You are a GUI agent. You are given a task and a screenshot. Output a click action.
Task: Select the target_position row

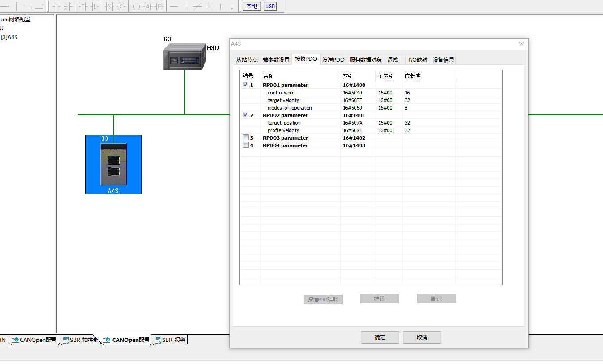371,123
